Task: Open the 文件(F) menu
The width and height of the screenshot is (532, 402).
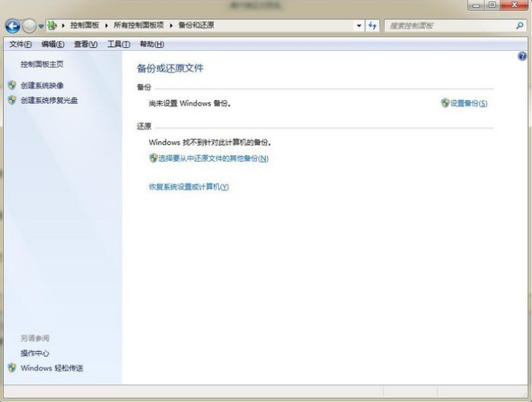Action: [x=20, y=44]
